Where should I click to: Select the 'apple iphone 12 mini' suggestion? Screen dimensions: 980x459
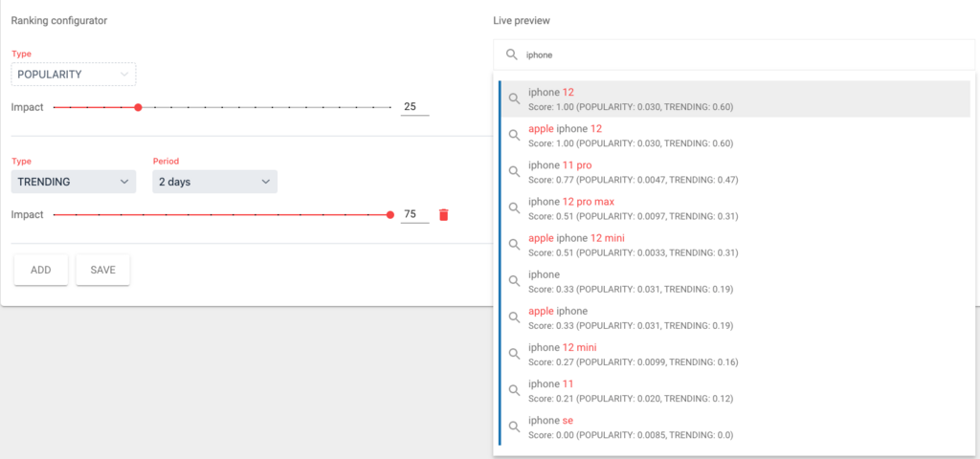pos(736,245)
